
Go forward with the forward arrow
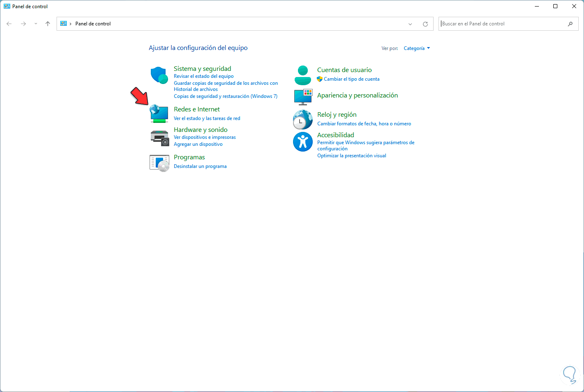(x=23, y=24)
